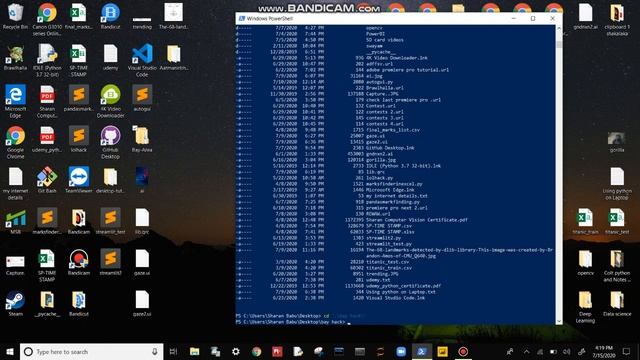
Task: Select pandasmark... Sublime file icon
Action: click(x=79, y=98)
